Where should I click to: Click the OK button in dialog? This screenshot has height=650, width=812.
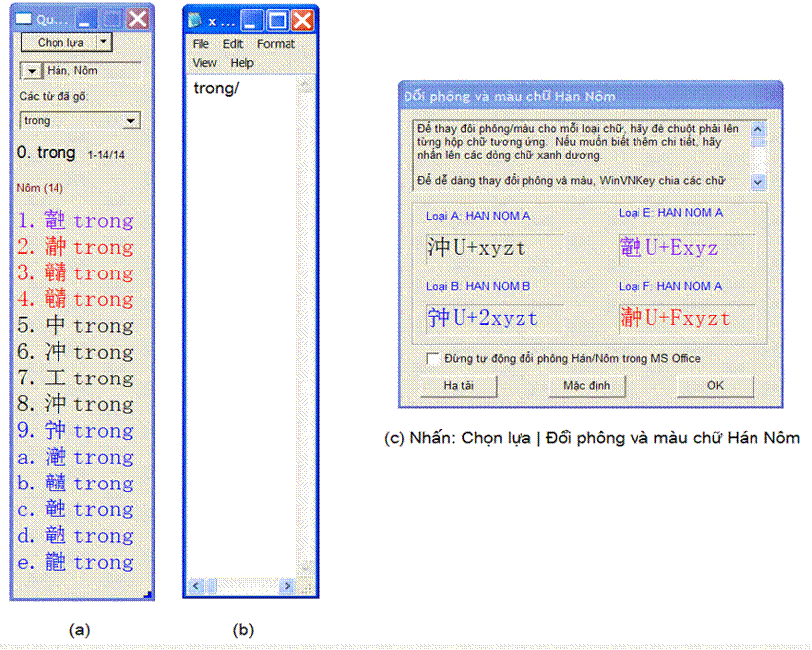[x=715, y=386]
